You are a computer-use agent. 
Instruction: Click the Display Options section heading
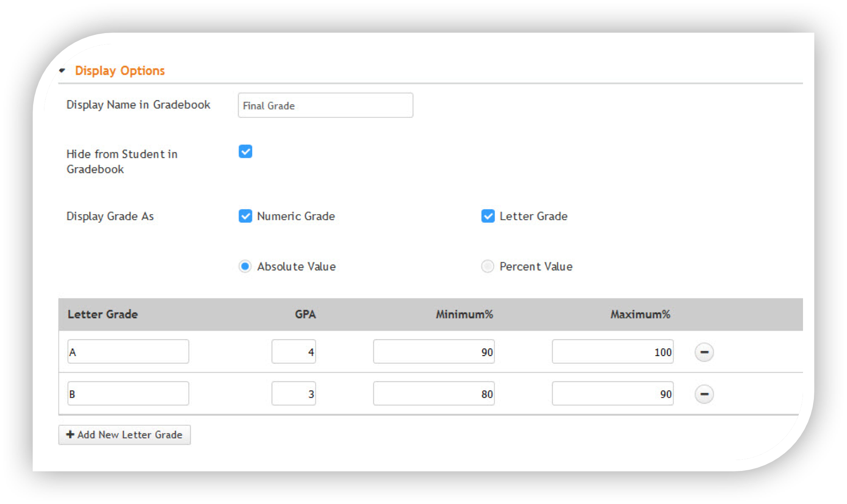coord(119,71)
